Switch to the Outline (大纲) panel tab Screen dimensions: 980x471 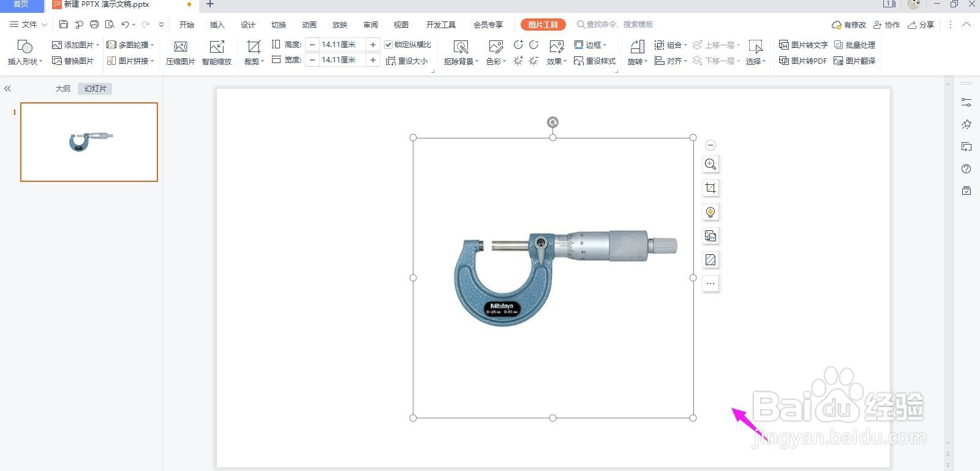(63, 89)
